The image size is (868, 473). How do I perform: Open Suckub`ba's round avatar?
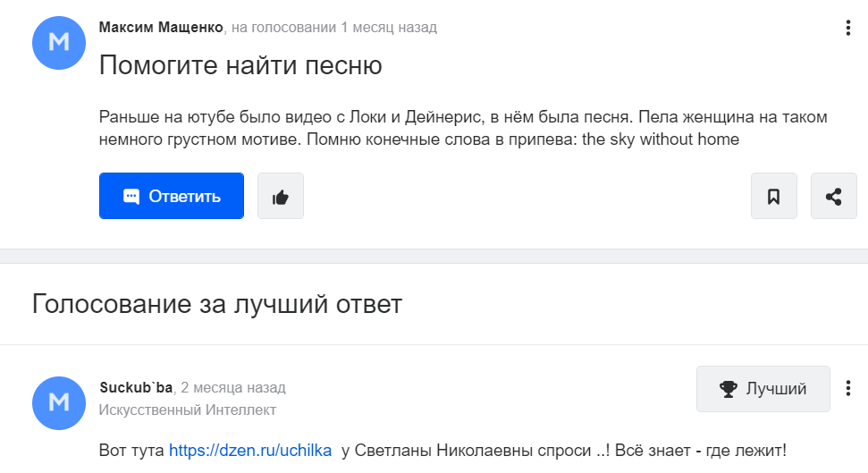[59, 402]
